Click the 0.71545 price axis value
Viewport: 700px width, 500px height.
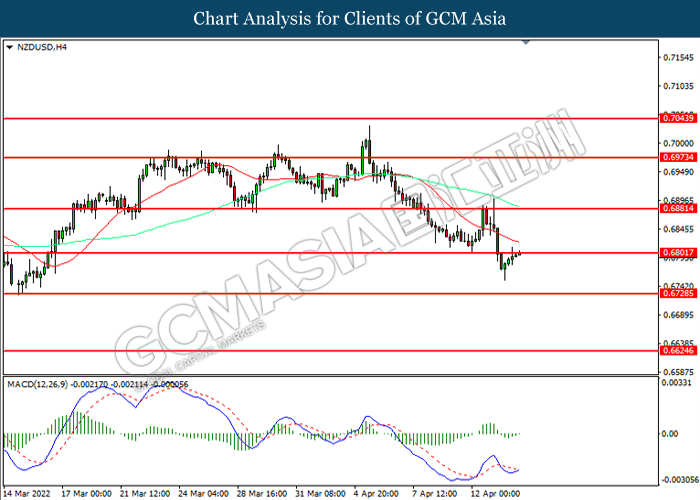(x=679, y=58)
